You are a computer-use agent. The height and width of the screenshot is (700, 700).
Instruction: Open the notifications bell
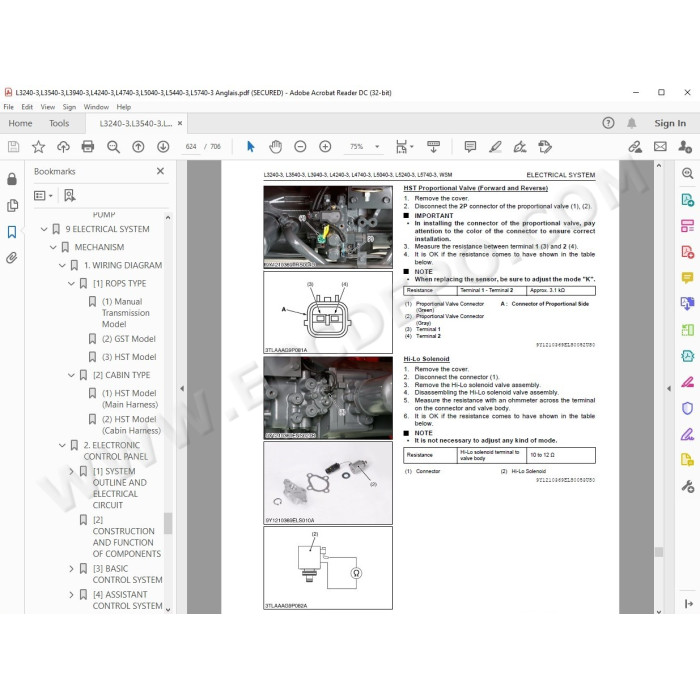point(631,123)
